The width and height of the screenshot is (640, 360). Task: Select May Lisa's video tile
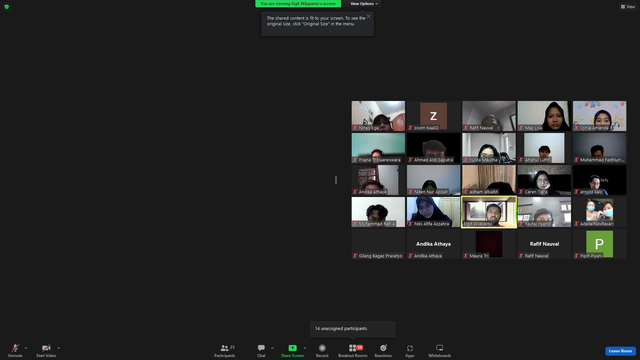tap(544, 116)
